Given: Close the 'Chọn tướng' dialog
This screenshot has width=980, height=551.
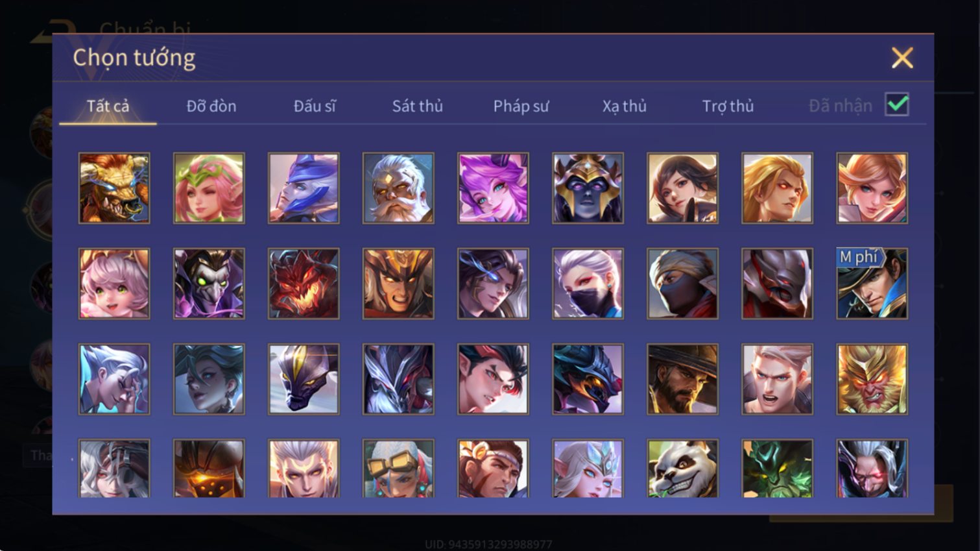Looking at the screenshot, I should pyautogui.click(x=902, y=58).
